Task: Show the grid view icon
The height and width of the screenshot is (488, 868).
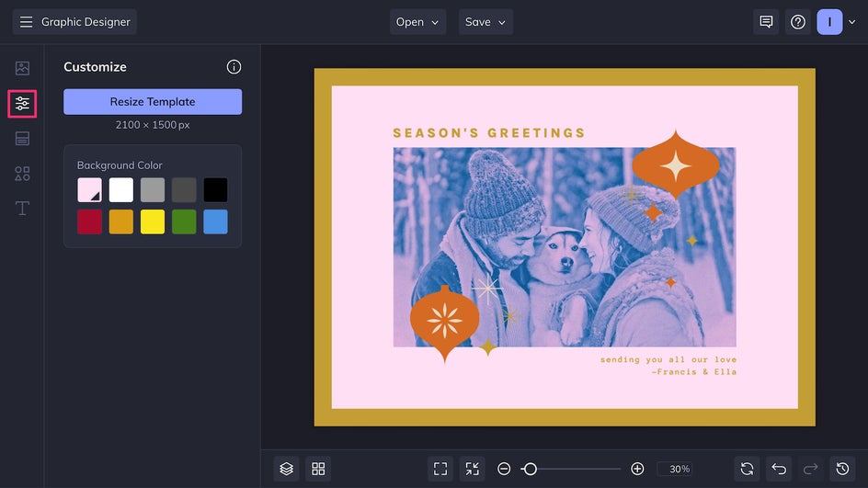Action: (318, 470)
